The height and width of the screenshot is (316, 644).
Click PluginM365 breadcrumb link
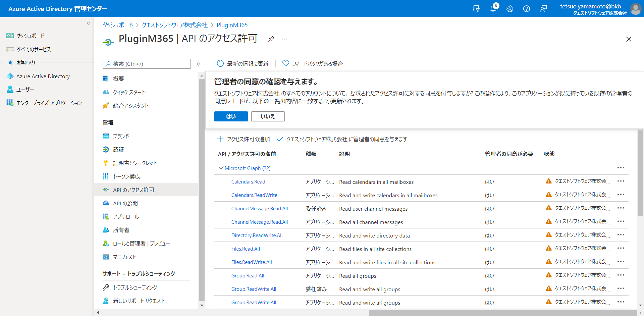[x=232, y=25]
